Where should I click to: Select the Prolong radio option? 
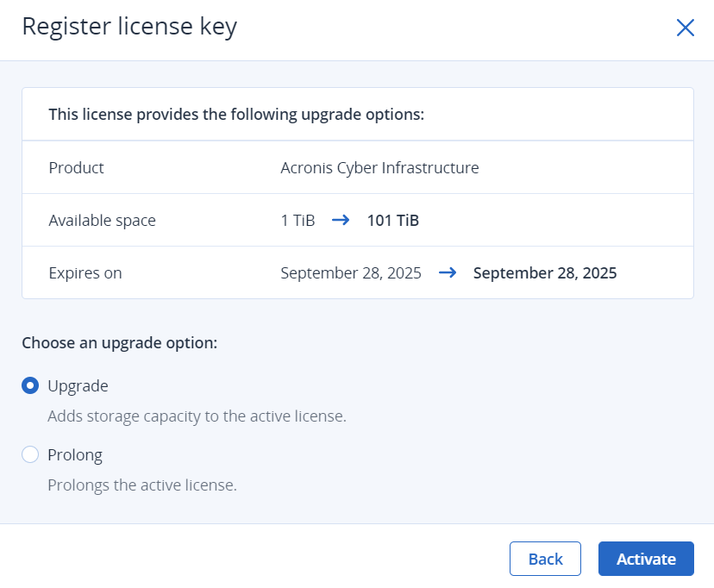(30, 454)
